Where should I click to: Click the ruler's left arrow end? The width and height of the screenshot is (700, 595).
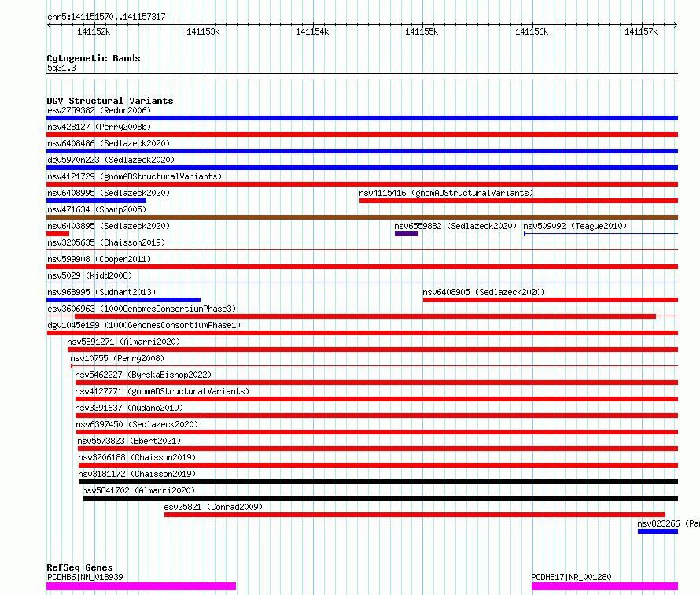click(49, 25)
